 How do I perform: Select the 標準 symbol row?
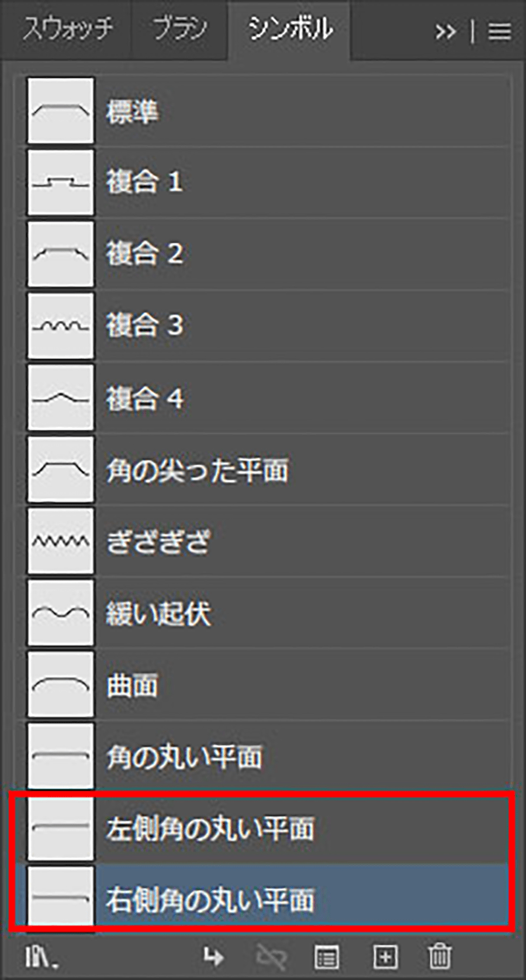coord(132,110)
